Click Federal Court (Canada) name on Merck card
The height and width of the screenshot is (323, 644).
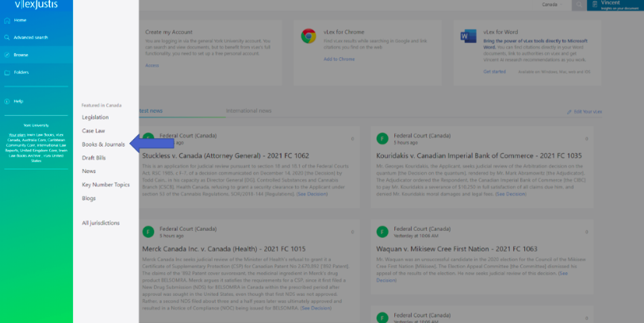[188, 229]
